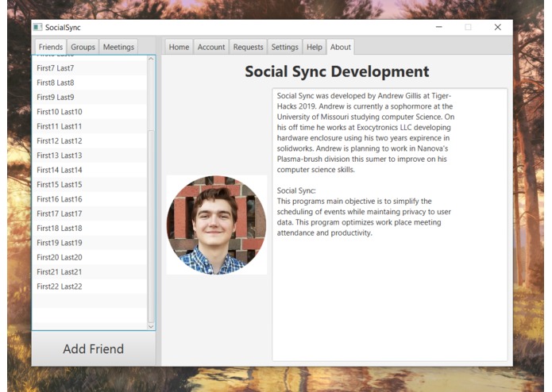Click the Add Friend button
The height and width of the screenshot is (392, 552).
(x=93, y=349)
